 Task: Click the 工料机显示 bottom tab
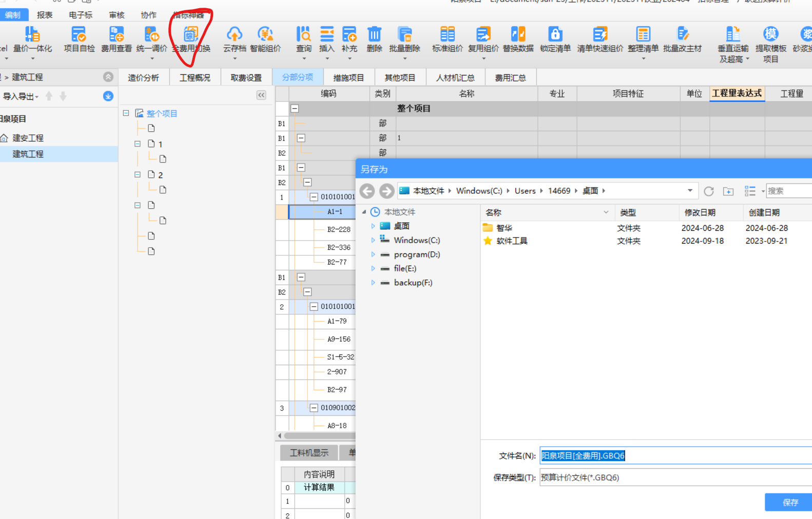click(x=309, y=452)
